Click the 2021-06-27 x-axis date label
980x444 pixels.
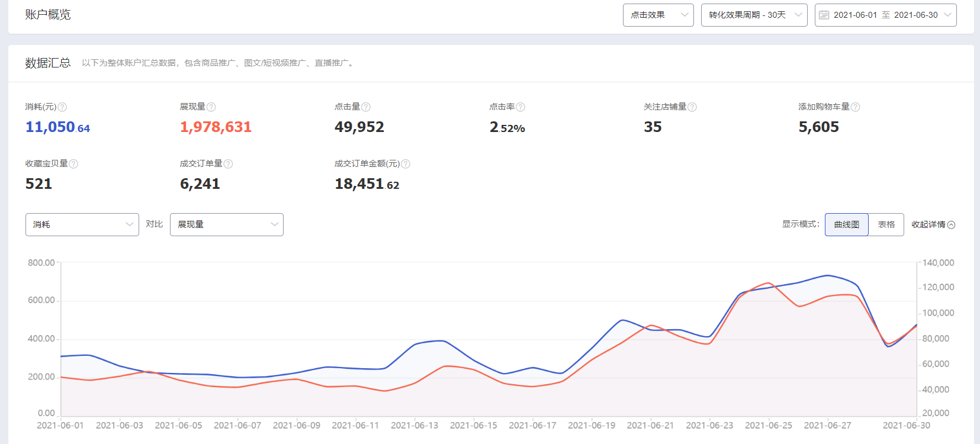click(x=827, y=425)
